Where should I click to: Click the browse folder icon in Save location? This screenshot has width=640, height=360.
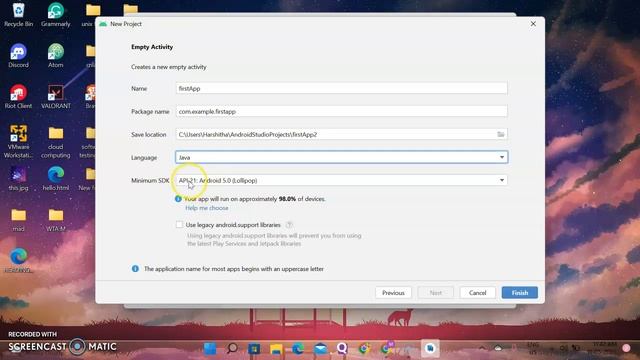tap(501, 134)
